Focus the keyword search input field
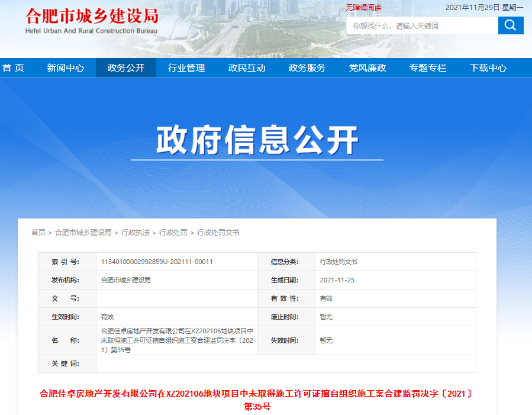The height and width of the screenshot is (415, 532). [422, 25]
